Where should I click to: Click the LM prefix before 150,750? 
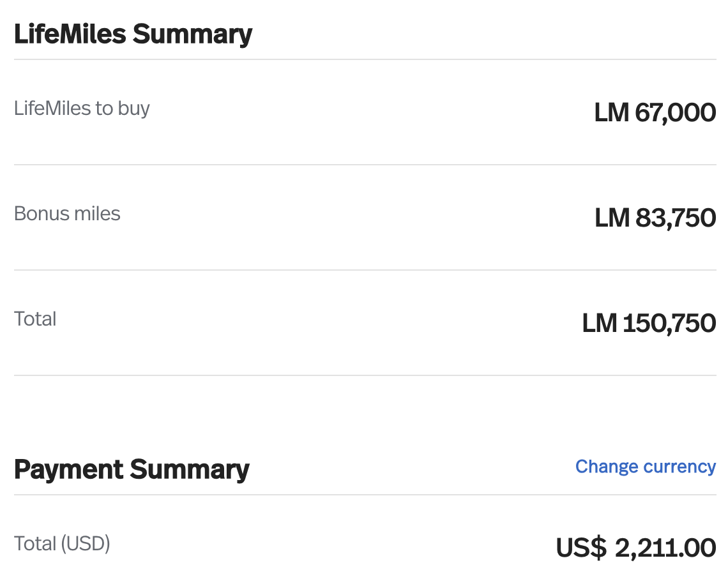pos(599,324)
